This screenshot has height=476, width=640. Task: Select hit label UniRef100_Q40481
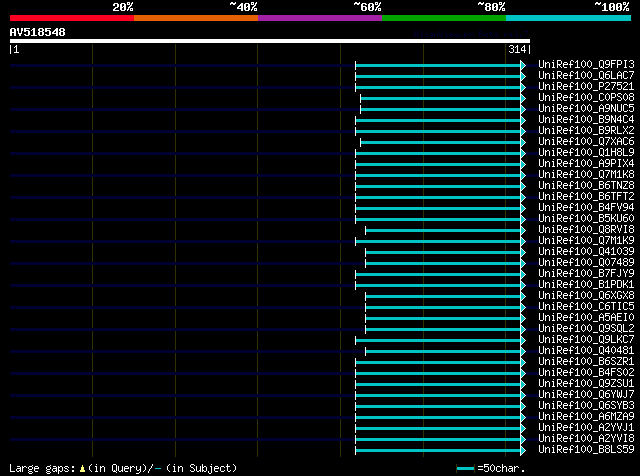point(586,351)
